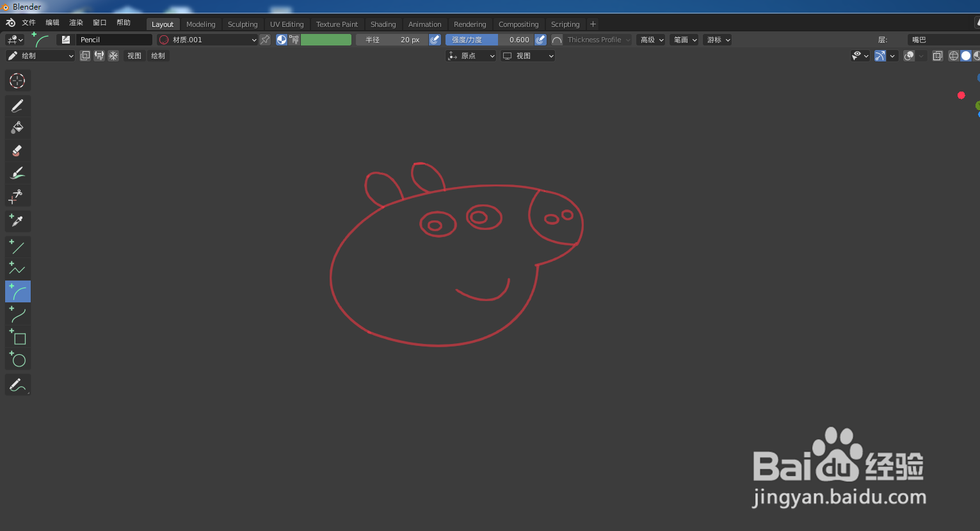The height and width of the screenshot is (531, 980).
Task: Select the Circle drawing tool
Action: click(x=17, y=359)
